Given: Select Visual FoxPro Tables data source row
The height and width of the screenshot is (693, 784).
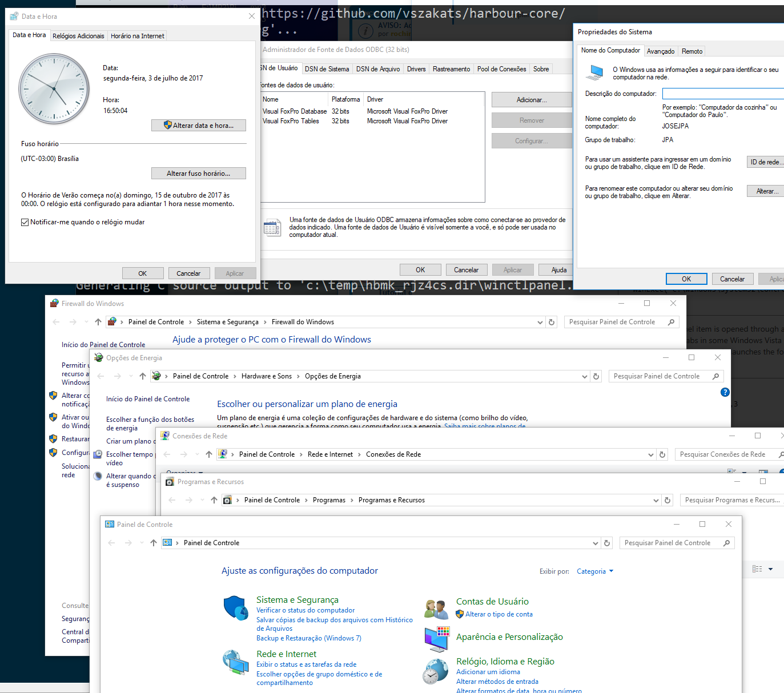Looking at the screenshot, I should [x=373, y=121].
